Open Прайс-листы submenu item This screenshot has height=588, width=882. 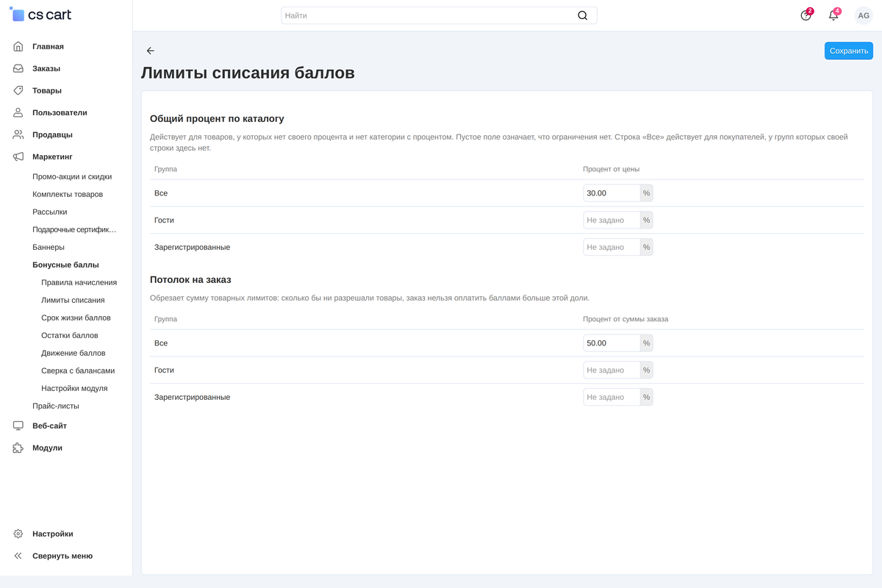point(56,406)
